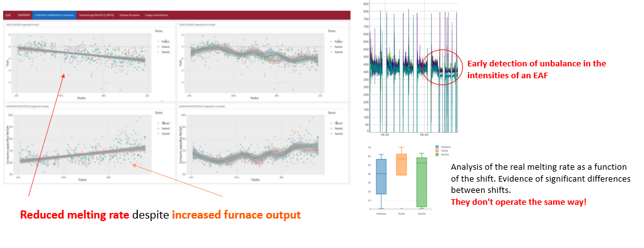
Task: Toggle Turno2 in Tasa Fusora linear chart legend
Action: point(163,47)
